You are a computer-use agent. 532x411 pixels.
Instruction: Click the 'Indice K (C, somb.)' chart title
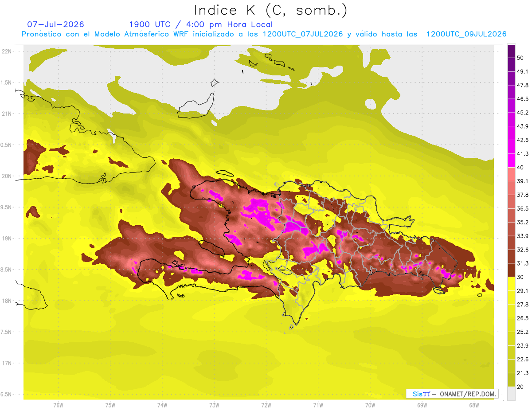point(271,10)
